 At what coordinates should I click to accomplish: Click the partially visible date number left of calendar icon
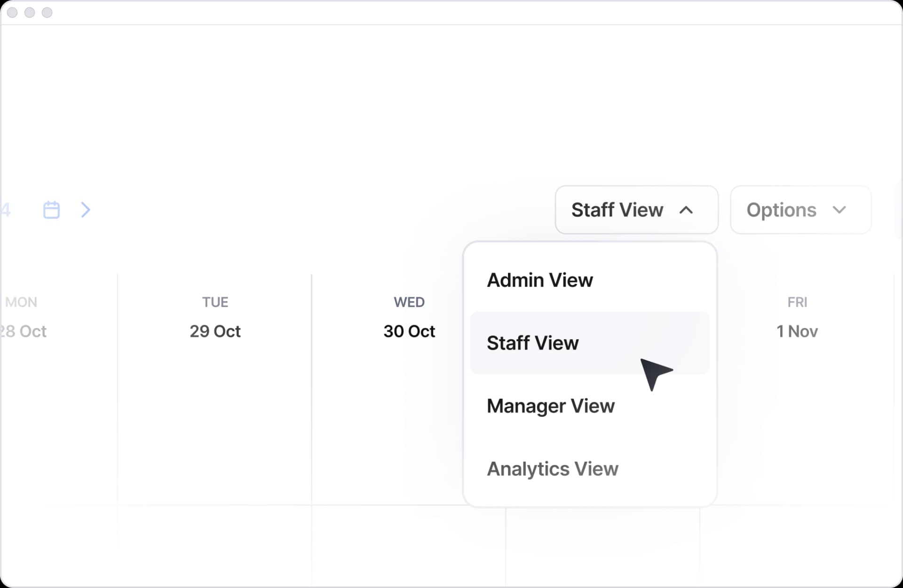tap(6, 210)
